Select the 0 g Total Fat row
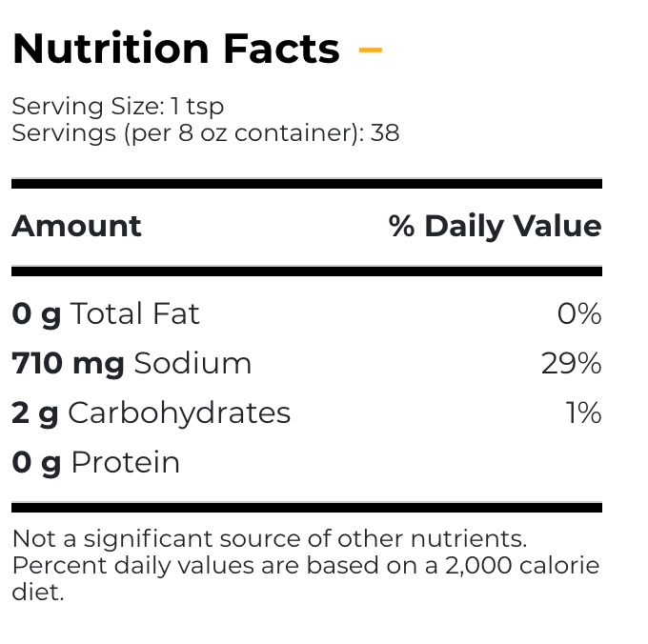Viewport: 648px width, 644px height. pyautogui.click(x=307, y=313)
